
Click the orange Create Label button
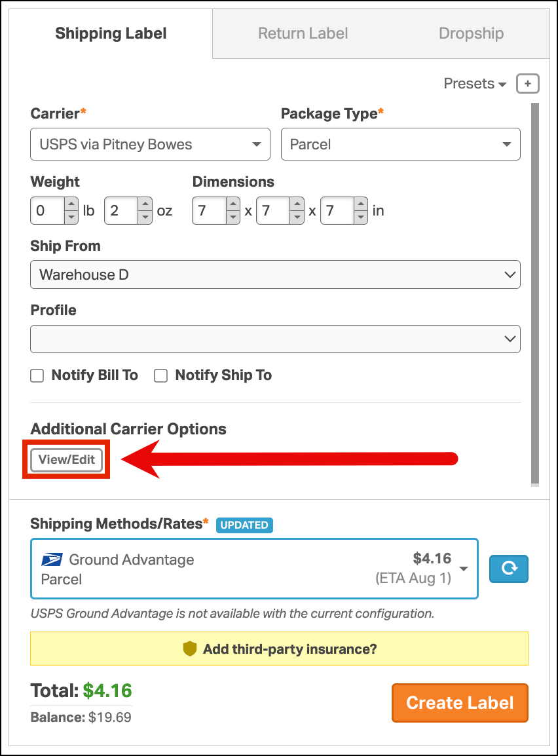(x=460, y=702)
